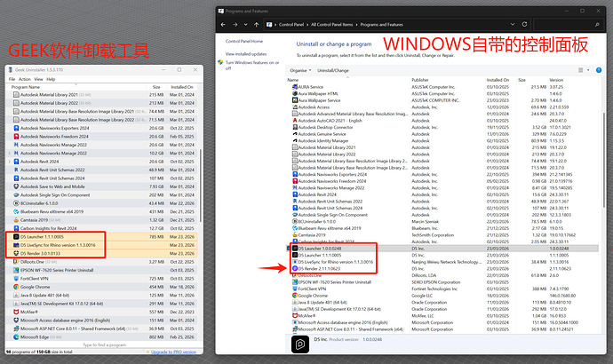Click the Navisworks Exporters 2024 icon in Geek Uninstaller

pyautogui.click(x=16, y=128)
